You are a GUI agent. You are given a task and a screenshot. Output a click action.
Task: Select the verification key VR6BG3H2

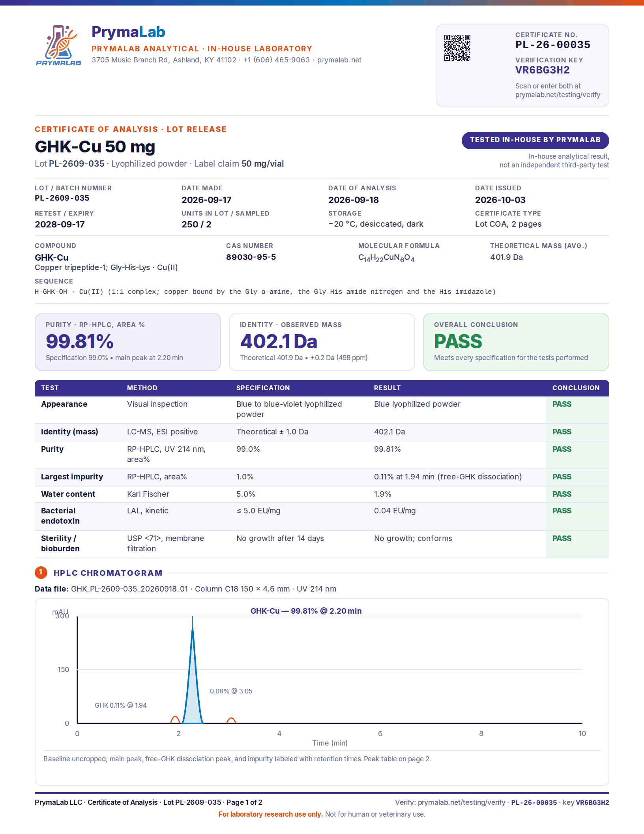542,70
